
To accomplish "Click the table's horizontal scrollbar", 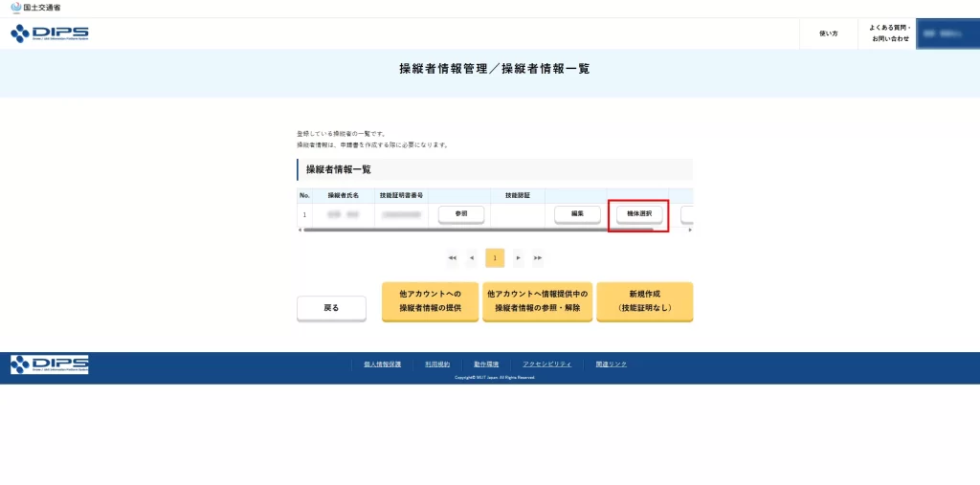I will pos(479,230).
